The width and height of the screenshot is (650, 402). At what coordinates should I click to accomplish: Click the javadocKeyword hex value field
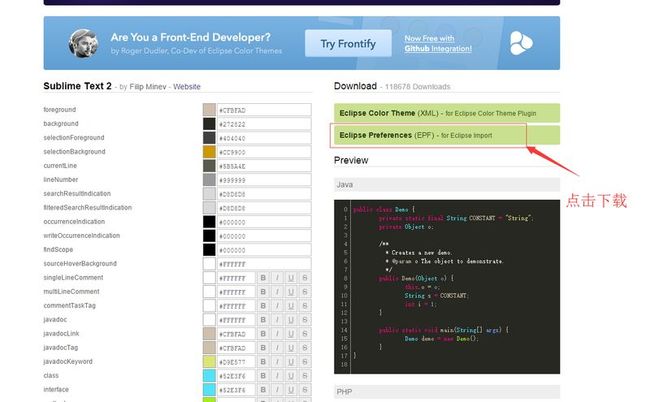click(236, 362)
